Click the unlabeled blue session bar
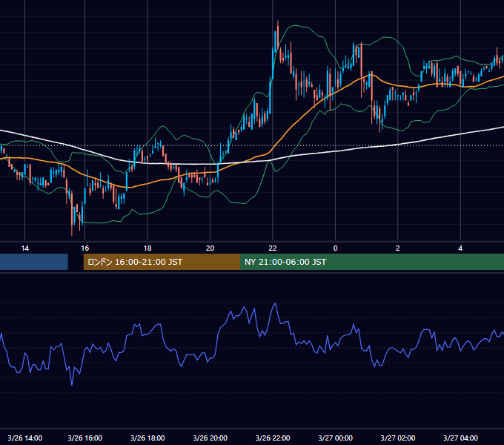 click(34, 262)
